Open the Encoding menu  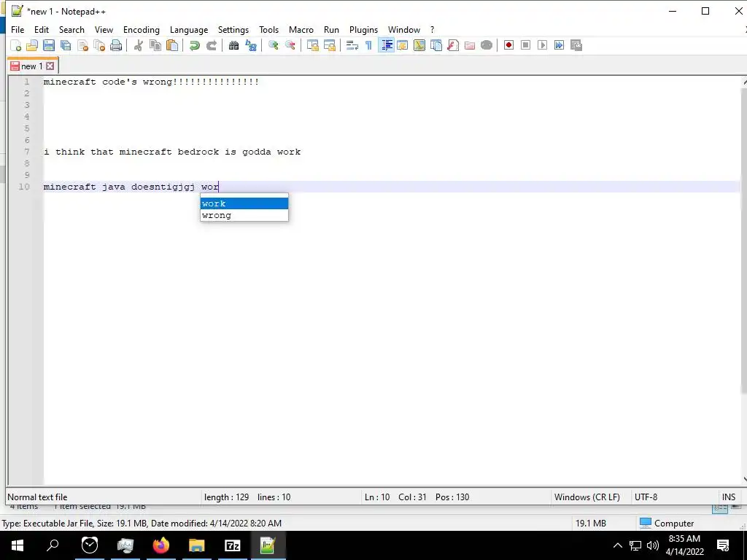click(142, 29)
